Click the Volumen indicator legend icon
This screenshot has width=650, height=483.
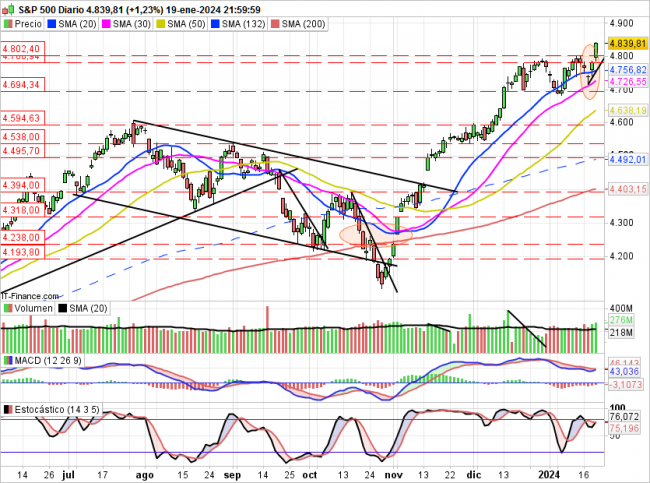click(7, 309)
